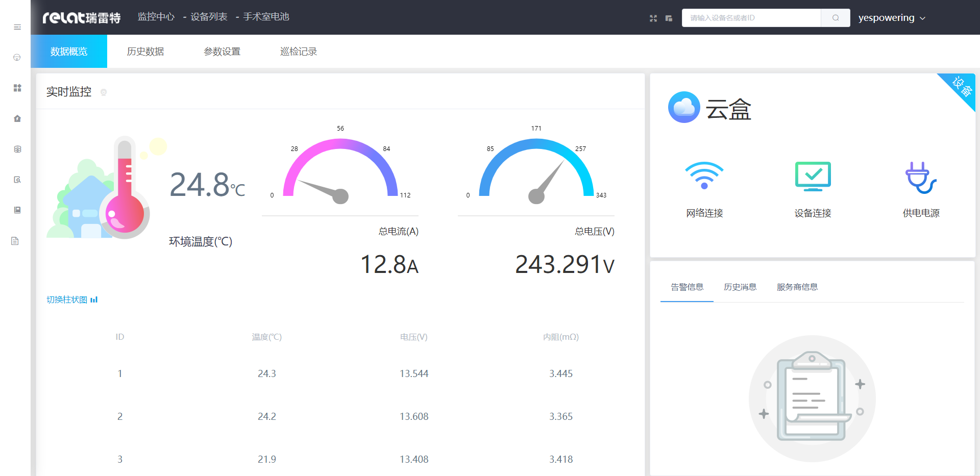Open the power house icon in sidebar
Screen dimensions: 980x476
click(17, 118)
